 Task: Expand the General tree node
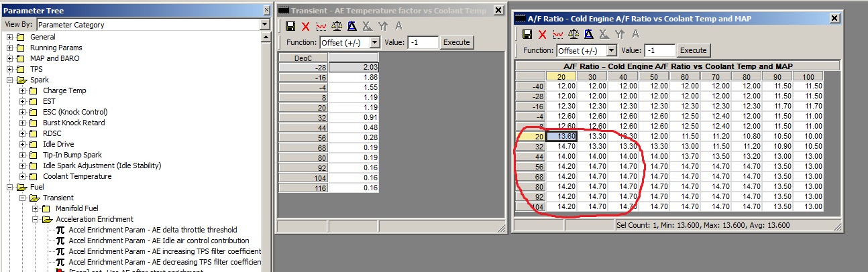(x=10, y=37)
